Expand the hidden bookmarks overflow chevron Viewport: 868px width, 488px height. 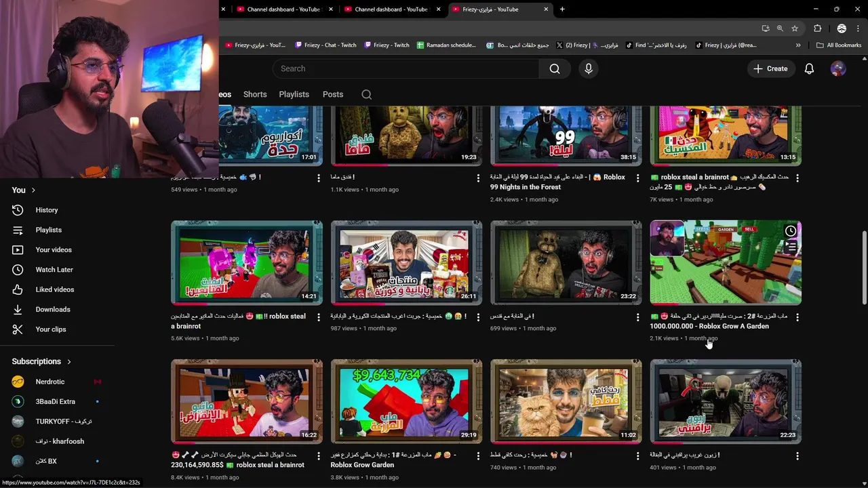[x=798, y=45]
